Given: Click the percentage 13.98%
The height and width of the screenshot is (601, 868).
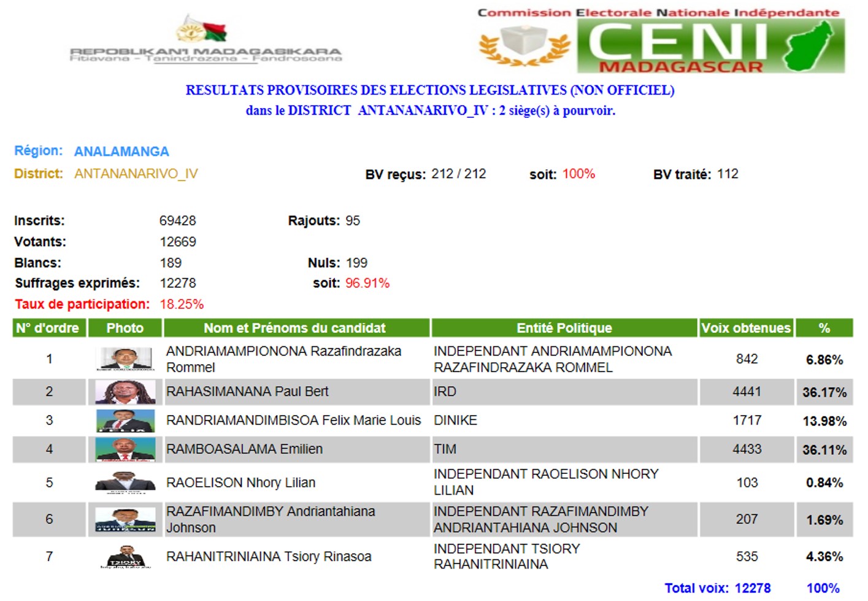Looking at the screenshot, I should tap(824, 421).
